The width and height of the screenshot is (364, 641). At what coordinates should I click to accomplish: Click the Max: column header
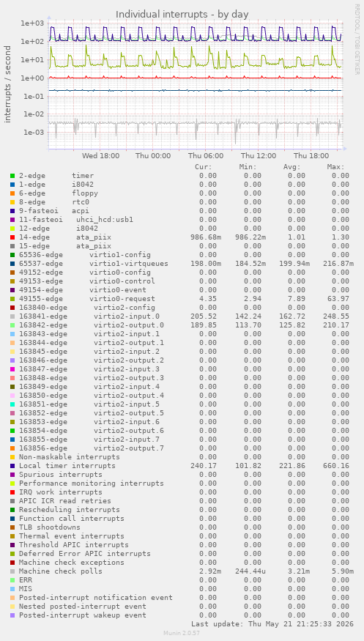click(x=336, y=167)
